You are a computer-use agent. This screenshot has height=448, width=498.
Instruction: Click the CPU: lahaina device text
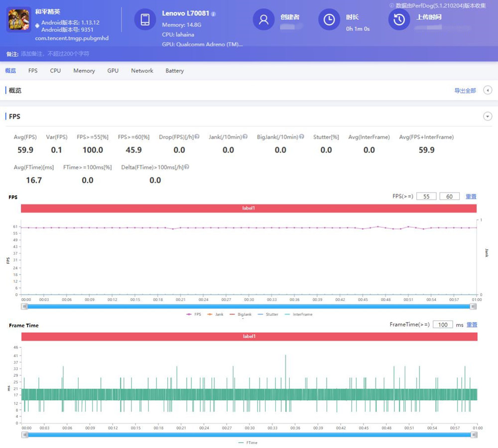[x=178, y=34]
